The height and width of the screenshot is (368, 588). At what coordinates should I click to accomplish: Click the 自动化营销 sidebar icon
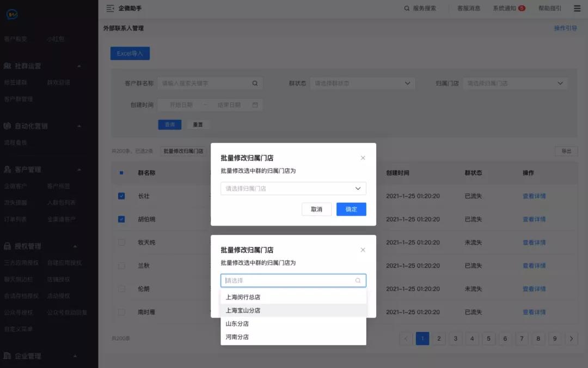(7, 126)
